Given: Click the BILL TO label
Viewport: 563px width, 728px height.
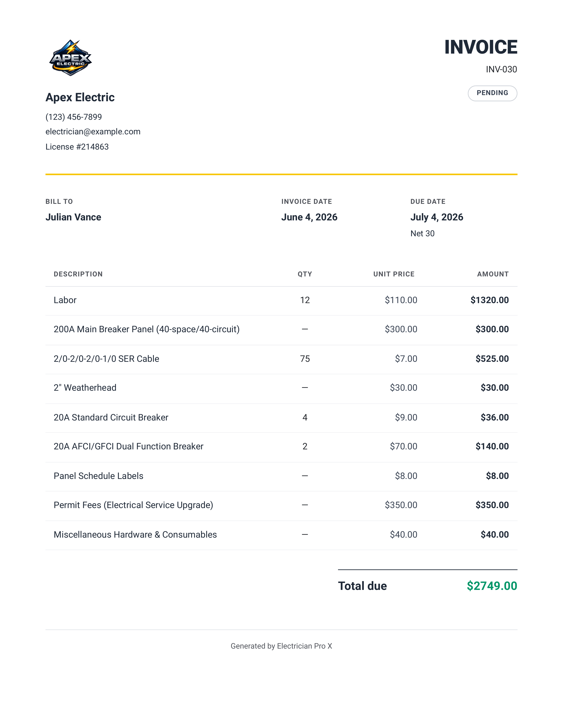Looking at the screenshot, I should (x=59, y=202).
